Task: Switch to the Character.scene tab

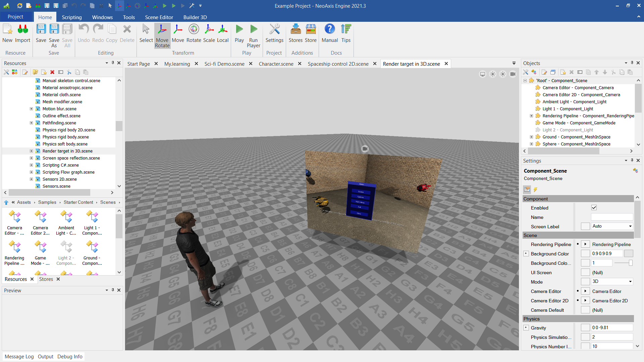Action: (x=276, y=64)
